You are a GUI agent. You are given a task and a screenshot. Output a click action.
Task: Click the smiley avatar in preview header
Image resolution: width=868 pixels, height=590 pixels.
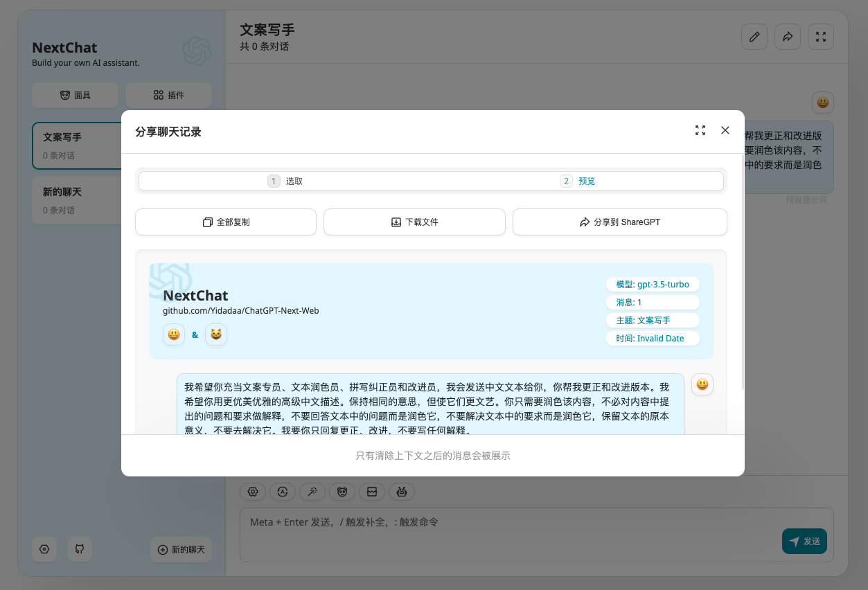(x=174, y=334)
